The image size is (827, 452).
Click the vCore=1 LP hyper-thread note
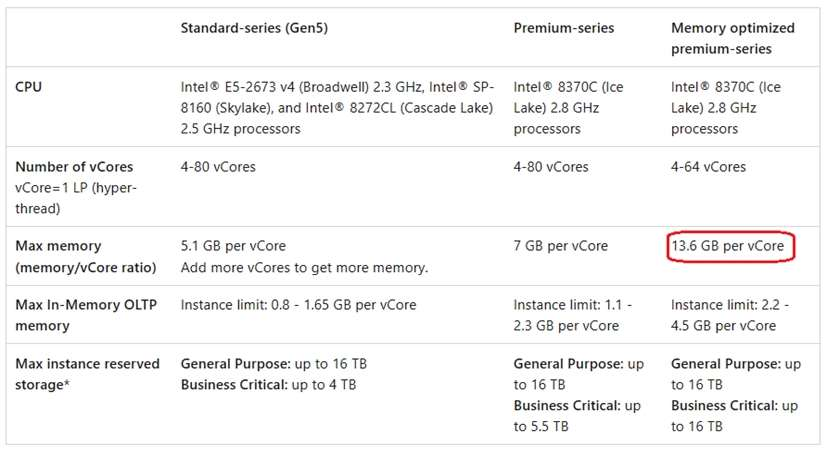point(76,198)
